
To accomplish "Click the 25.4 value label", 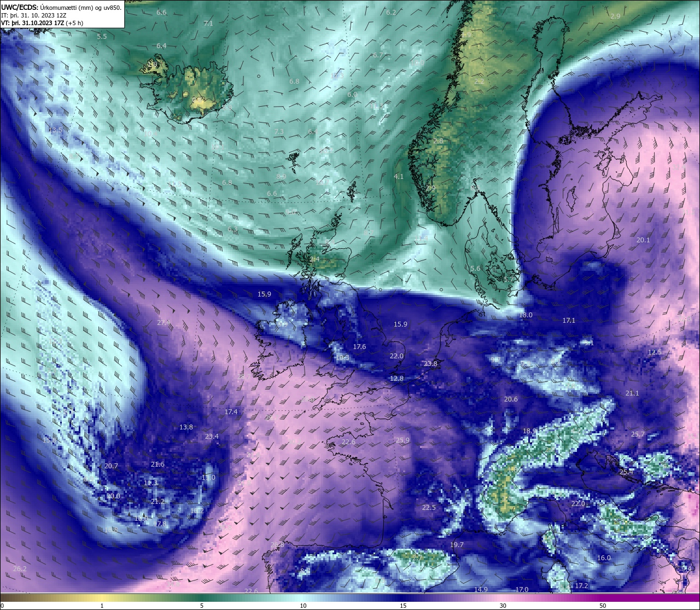I will (626, 472).
